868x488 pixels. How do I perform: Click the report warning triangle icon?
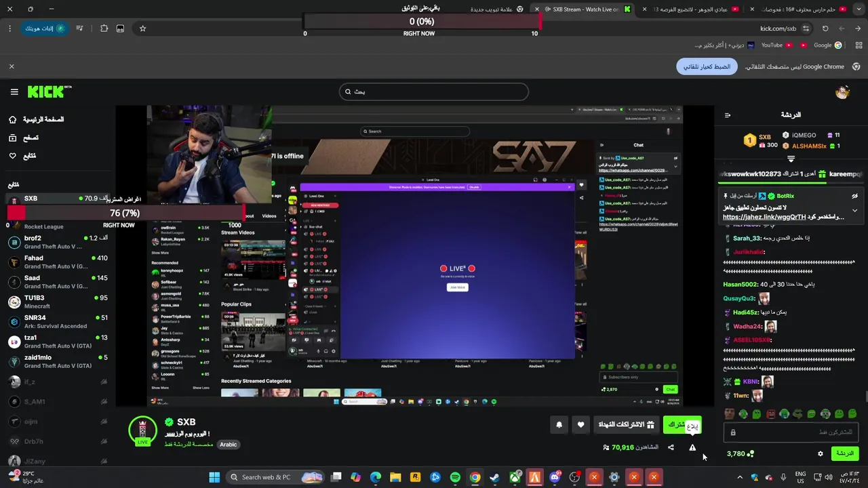pos(692,447)
